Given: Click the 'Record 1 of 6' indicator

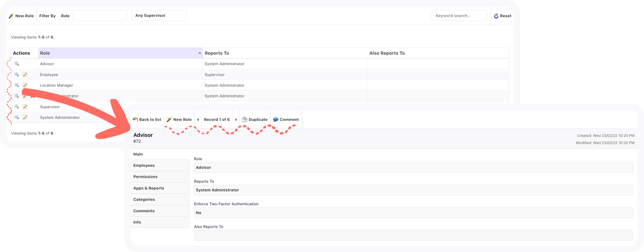Looking at the screenshot, I should [217, 120].
